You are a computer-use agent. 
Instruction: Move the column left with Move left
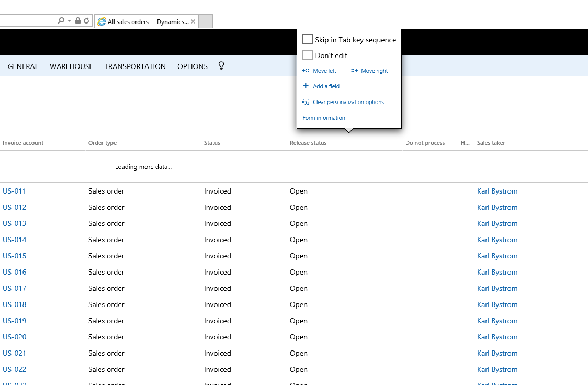[x=320, y=71]
